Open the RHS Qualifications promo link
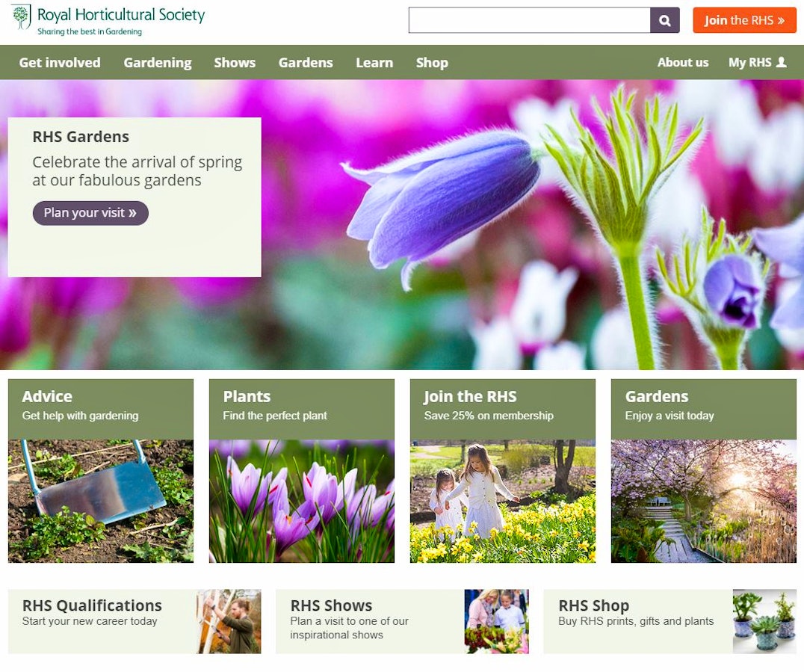Screen dimensions: 804x672 click(x=92, y=605)
